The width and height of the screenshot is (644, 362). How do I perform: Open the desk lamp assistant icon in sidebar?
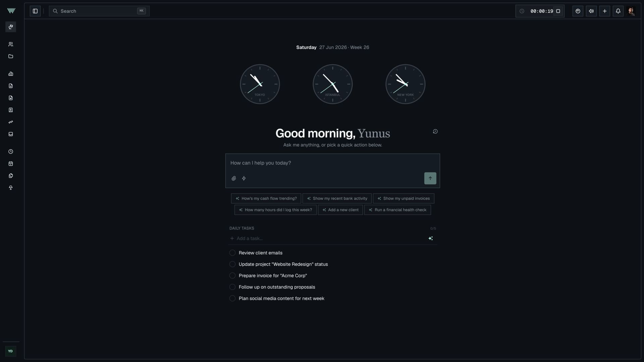coord(11,27)
